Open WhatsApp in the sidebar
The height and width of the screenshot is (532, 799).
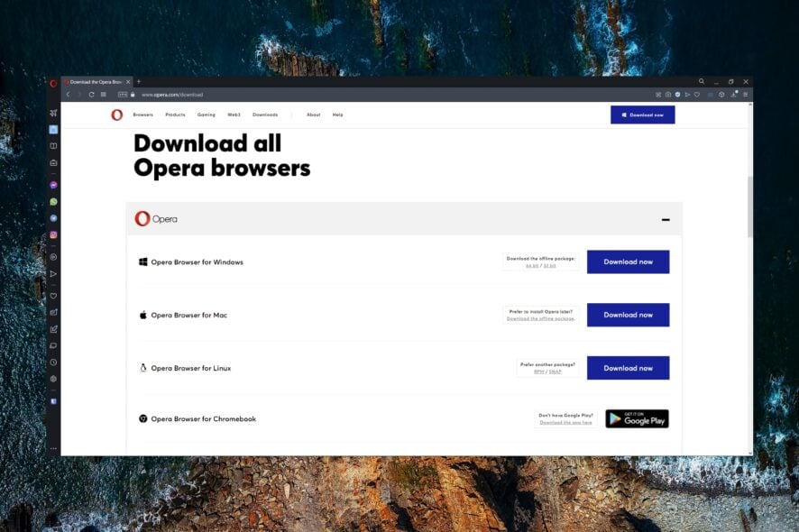point(53,202)
